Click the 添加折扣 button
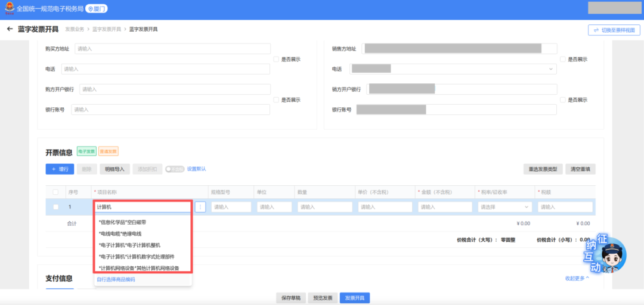The image size is (644, 305). pyautogui.click(x=147, y=169)
